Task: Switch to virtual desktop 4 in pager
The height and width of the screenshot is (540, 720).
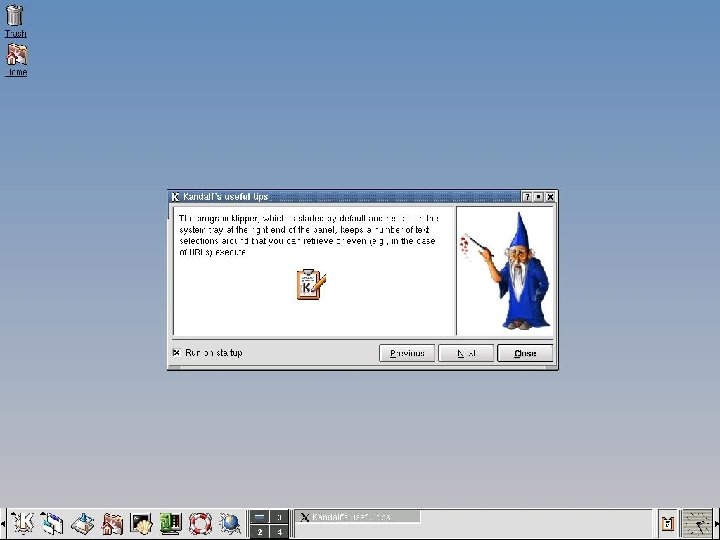Action: pos(279,532)
